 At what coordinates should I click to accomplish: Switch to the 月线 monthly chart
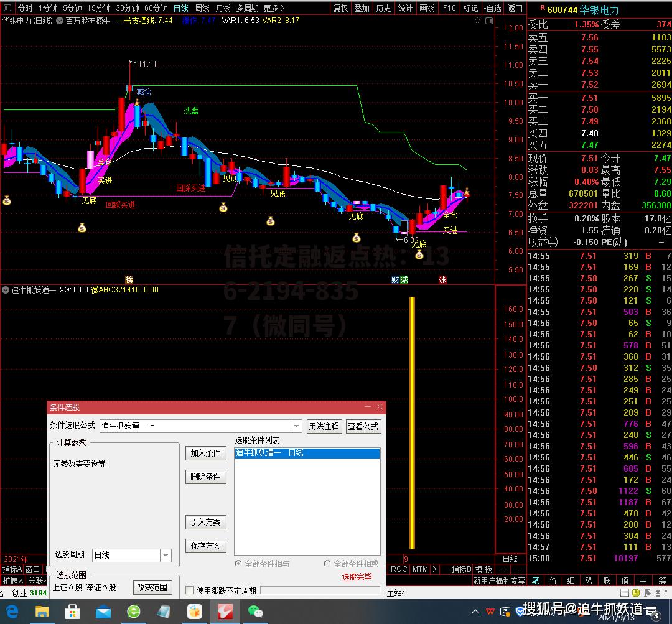coord(223,8)
